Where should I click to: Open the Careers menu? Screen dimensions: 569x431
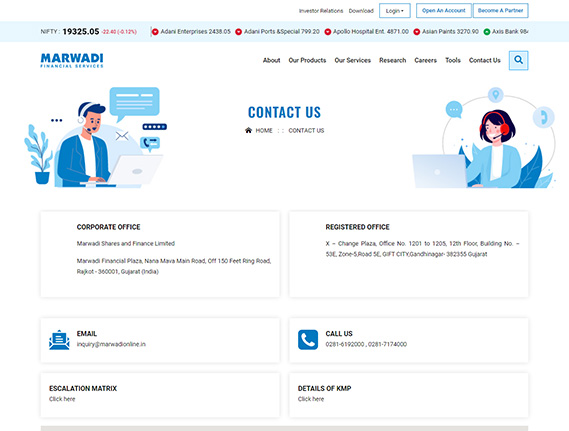click(425, 60)
